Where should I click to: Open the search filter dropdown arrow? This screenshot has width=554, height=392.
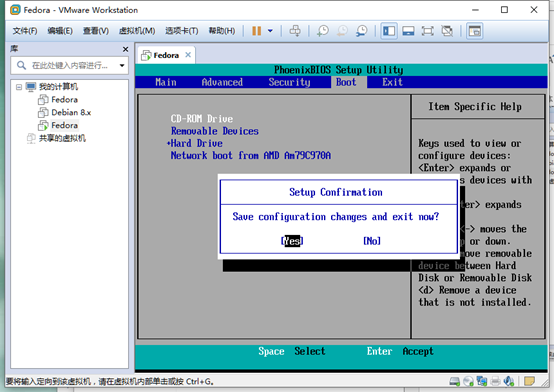tap(122, 65)
